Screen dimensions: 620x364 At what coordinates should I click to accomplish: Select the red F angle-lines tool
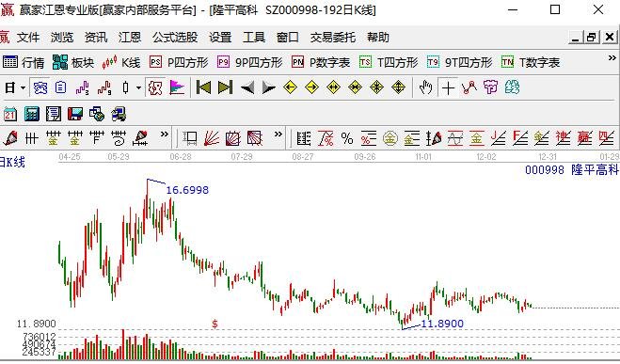520,138
